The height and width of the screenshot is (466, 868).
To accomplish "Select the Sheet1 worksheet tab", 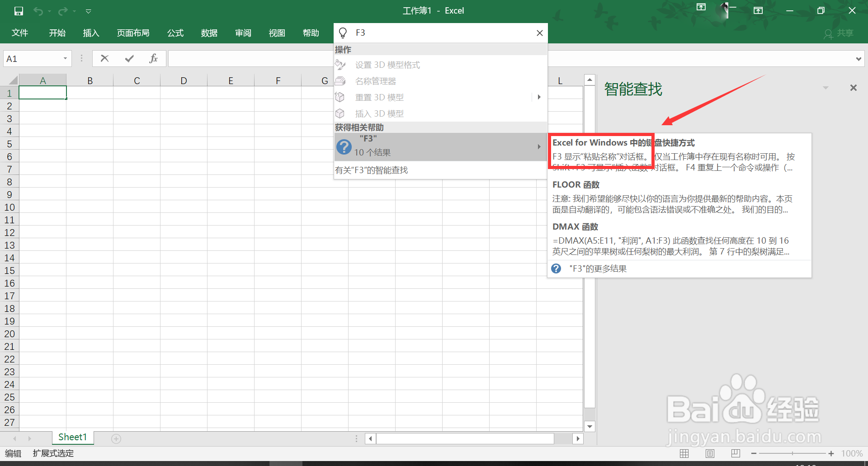I will 72,437.
